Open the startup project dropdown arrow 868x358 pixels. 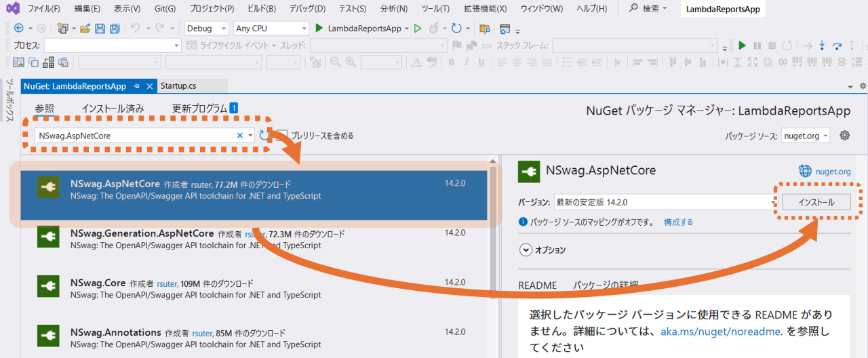[x=407, y=29]
